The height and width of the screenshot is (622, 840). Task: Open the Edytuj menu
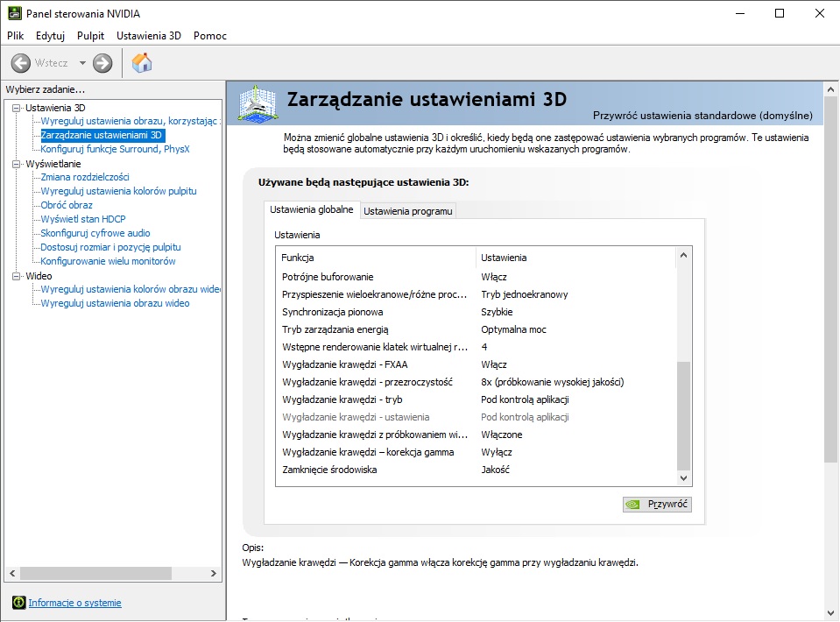point(50,36)
